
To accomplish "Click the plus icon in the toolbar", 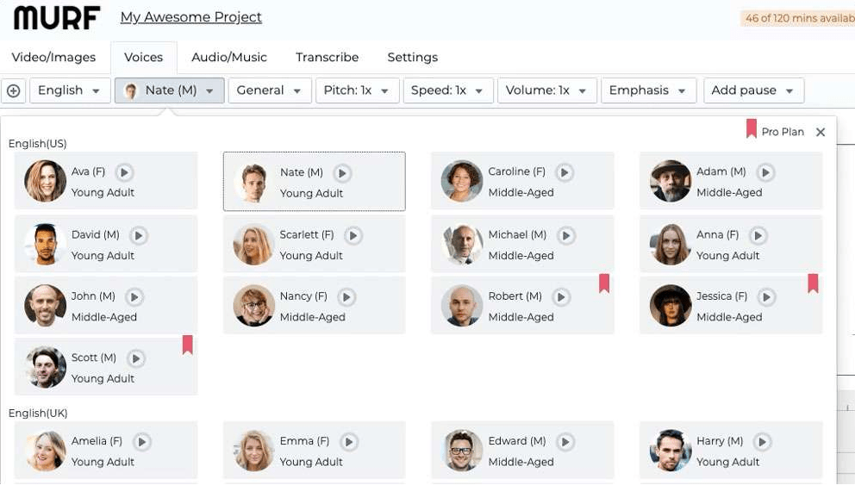I will [13, 90].
